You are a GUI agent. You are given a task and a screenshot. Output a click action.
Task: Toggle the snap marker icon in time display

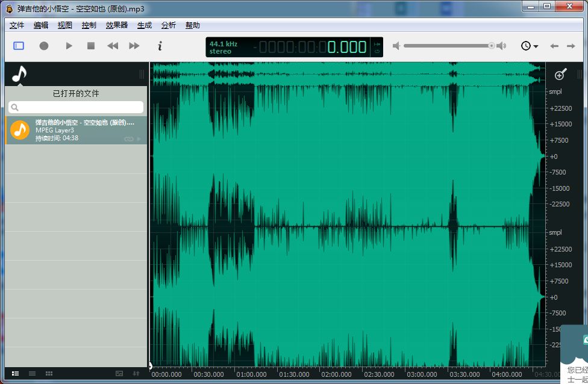[x=377, y=44]
